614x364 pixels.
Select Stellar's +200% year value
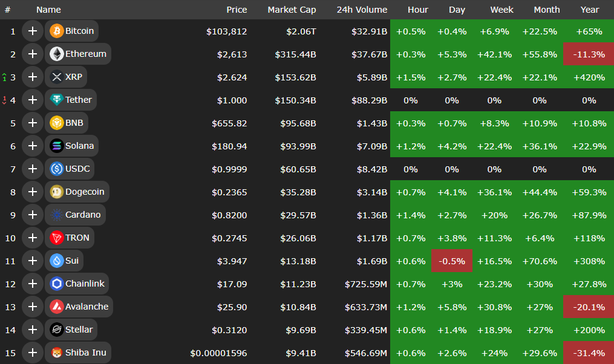tap(589, 330)
